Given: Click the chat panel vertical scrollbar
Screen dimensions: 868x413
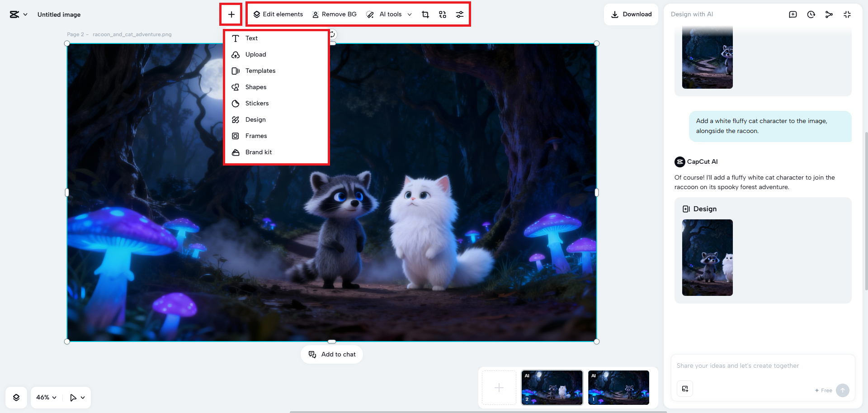Looking at the screenshot, I should coord(866,210).
